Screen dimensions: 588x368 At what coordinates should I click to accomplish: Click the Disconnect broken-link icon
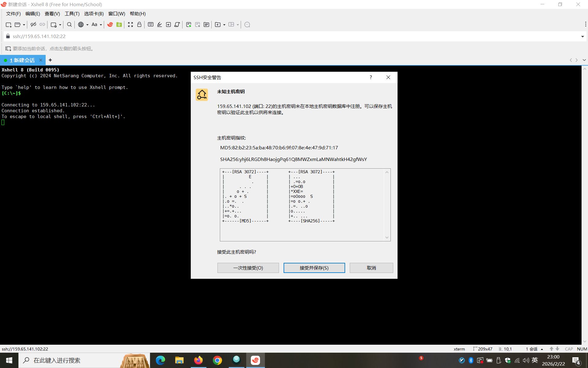coord(33,25)
